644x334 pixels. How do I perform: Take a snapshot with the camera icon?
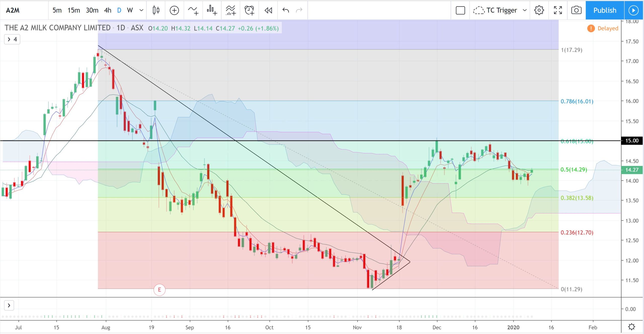[x=576, y=10]
